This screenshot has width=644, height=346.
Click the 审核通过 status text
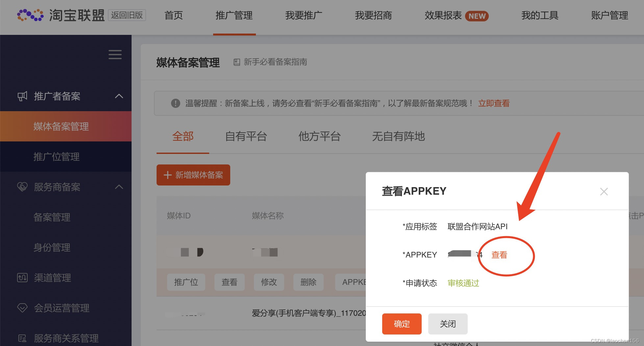tap(463, 283)
